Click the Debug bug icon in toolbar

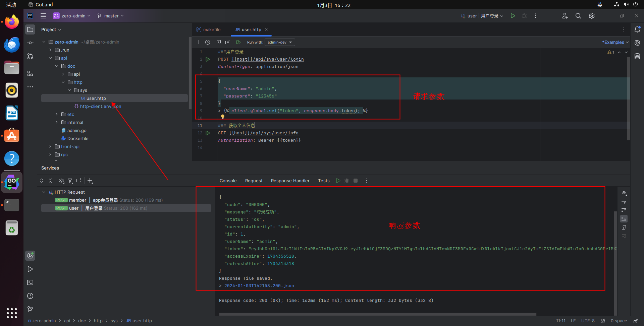(x=524, y=16)
